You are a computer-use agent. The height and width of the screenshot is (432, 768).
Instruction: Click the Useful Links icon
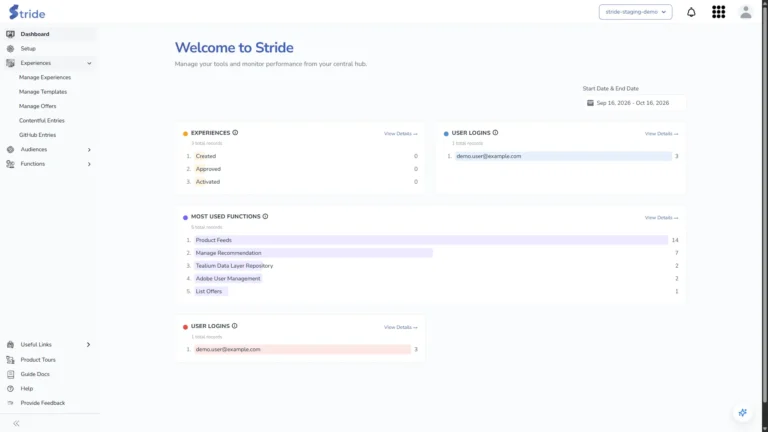(10, 345)
